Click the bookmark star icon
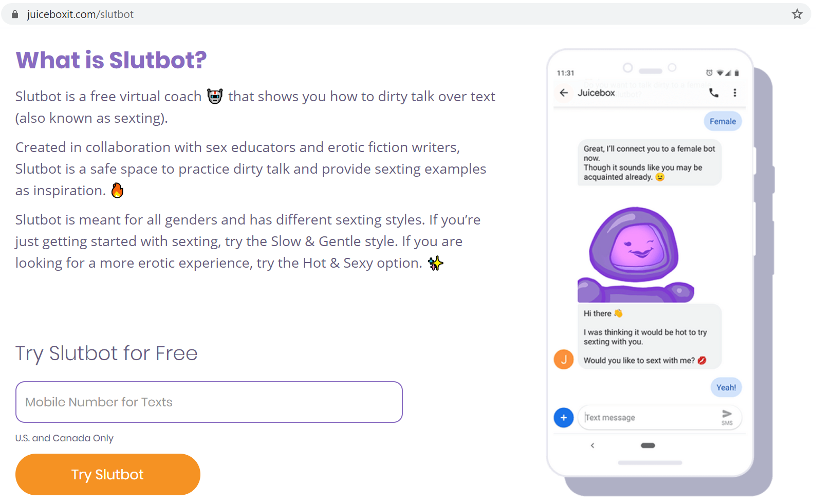816x504 pixels. (x=797, y=14)
